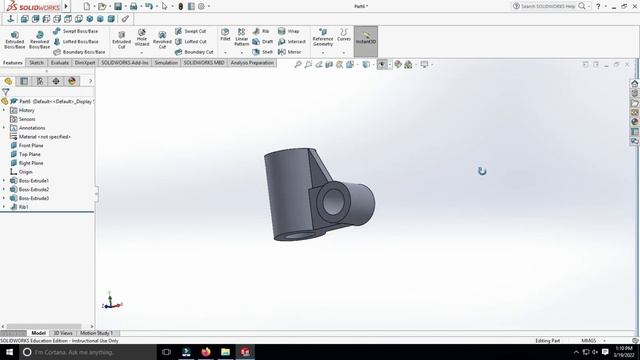Select the Revolved Boss/Base tool
The width and height of the screenshot is (640, 360).
click(x=40, y=40)
